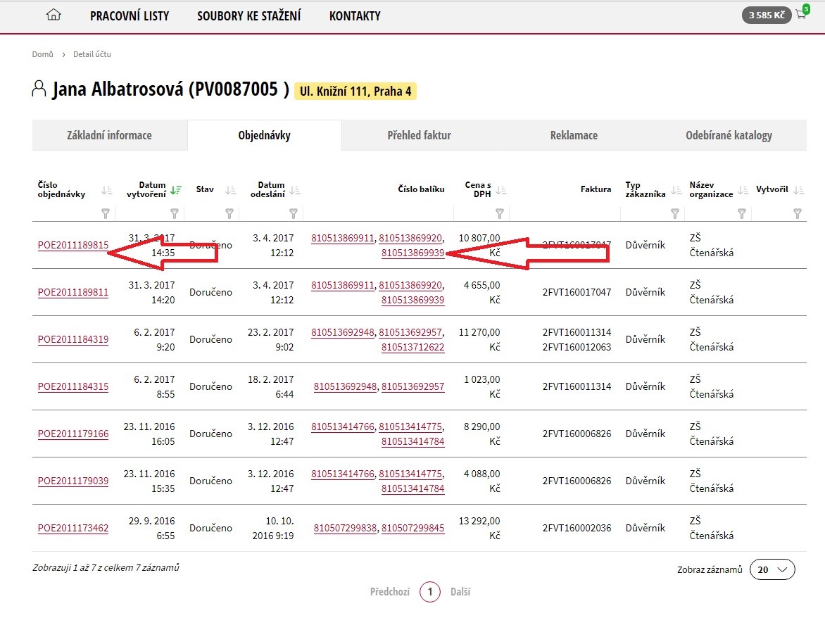
Task: Expand the Zobraz záznamů 20 dropdown
Action: click(x=772, y=569)
